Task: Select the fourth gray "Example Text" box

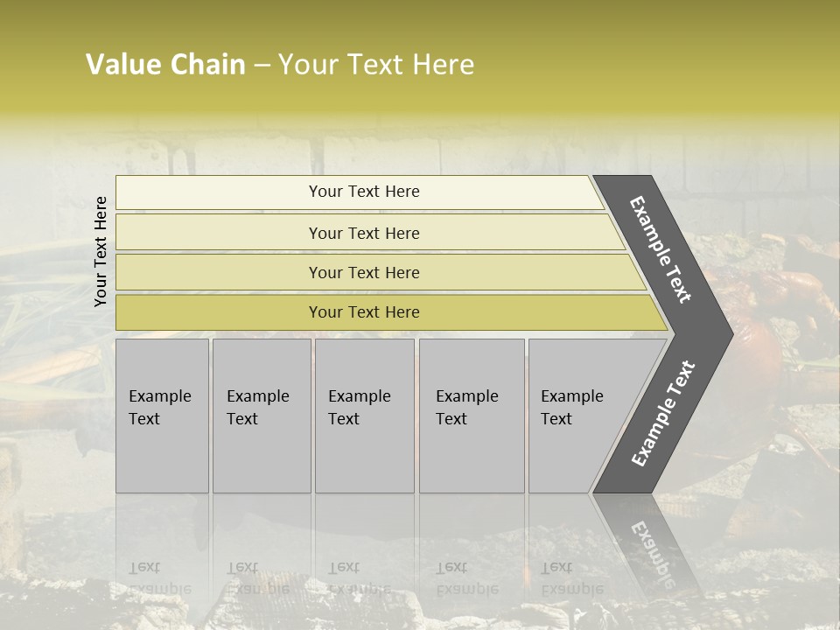Action: pyautogui.click(x=471, y=416)
